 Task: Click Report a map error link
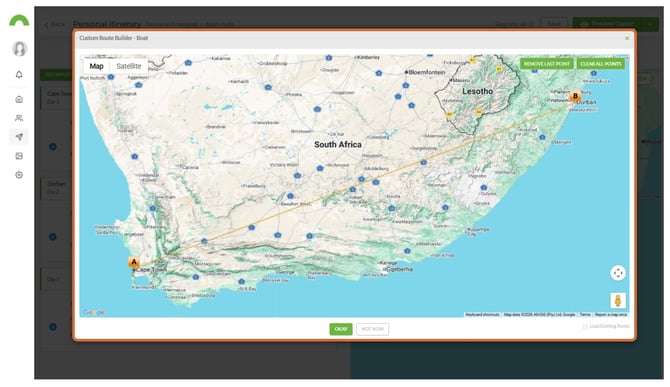point(611,315)
